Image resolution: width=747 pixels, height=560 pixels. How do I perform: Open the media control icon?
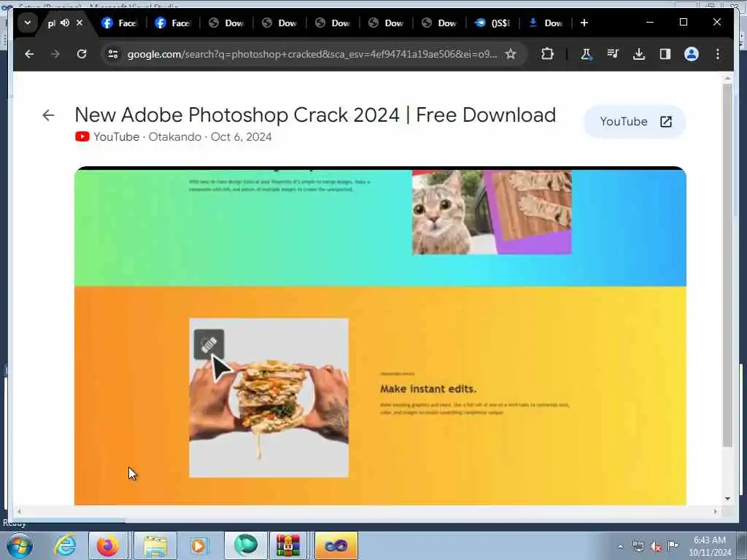pos(613,54)
